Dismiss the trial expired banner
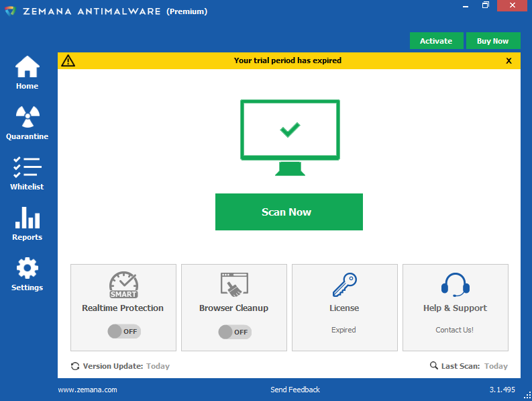This screenshot has width=532, height=401. coord(509,61)
